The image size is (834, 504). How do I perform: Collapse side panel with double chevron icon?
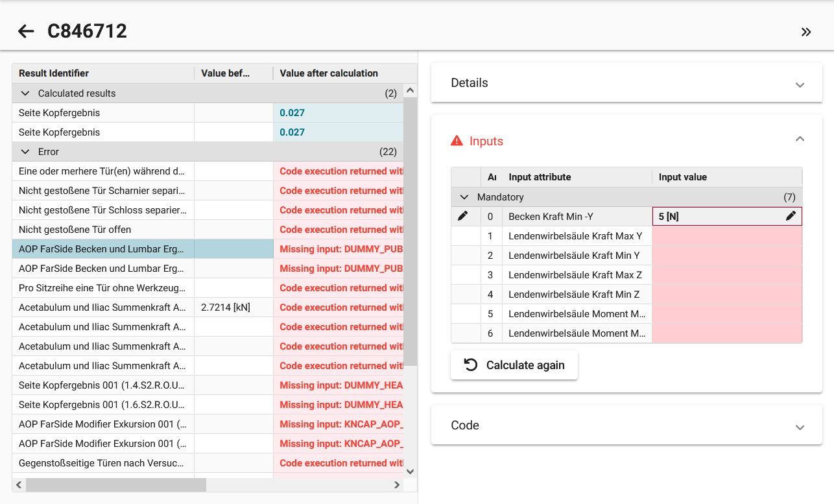tap(806, 32)
